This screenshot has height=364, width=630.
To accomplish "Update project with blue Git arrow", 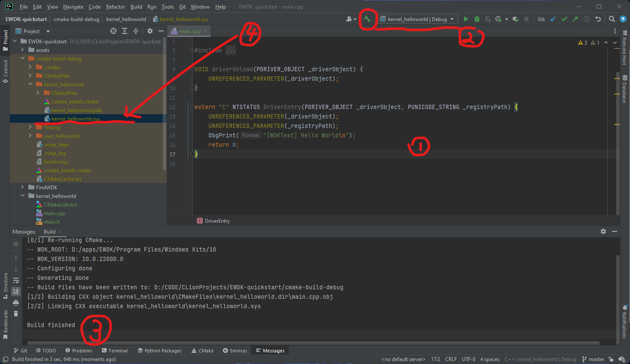I will tap(553, 19).
